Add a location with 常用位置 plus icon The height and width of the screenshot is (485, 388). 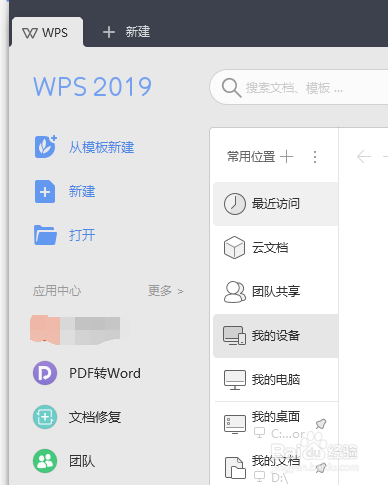pyautogui.click(x=286, y=157)
